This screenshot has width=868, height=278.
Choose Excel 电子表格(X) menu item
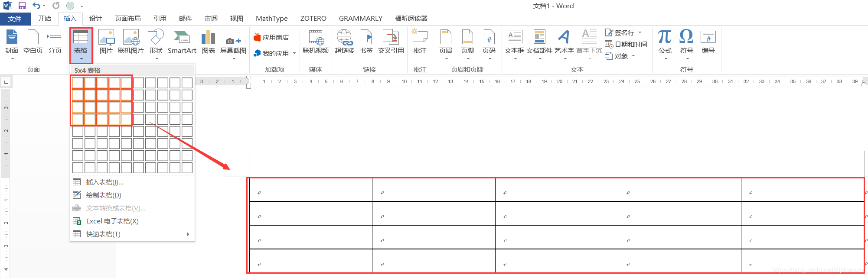(132, 221)
